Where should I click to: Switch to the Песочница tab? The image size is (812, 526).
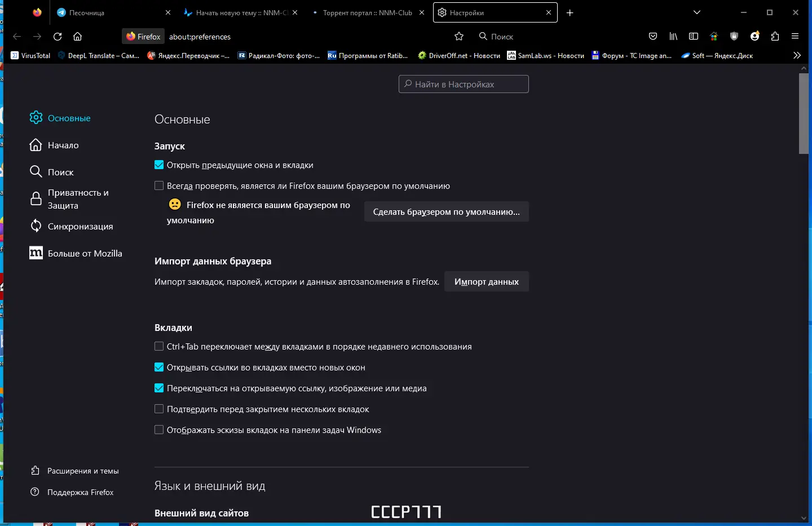90,12
